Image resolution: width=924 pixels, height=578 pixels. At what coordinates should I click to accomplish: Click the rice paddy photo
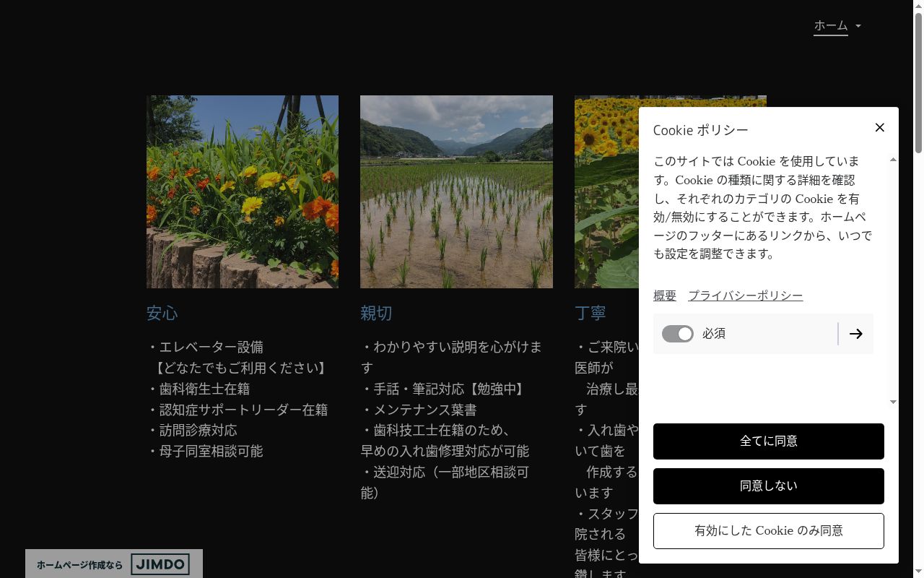point(456,191)
